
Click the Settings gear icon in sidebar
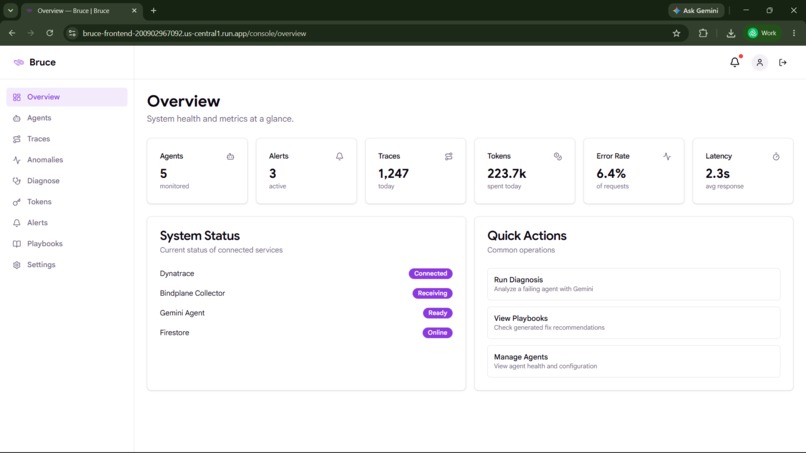click(x=17, y=265)
